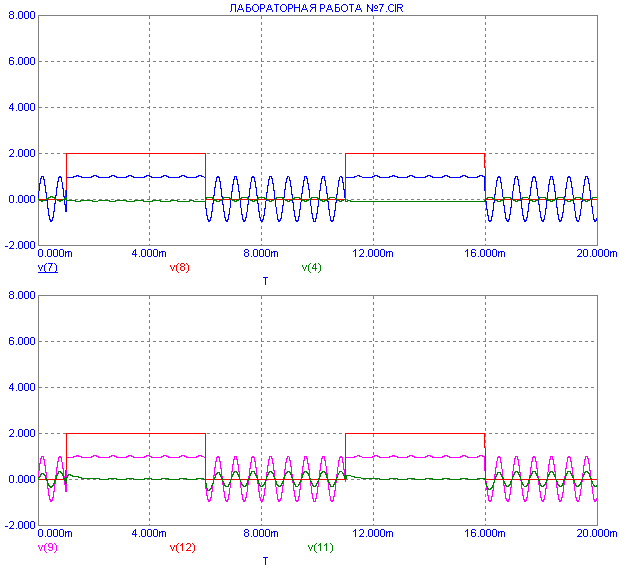Screen dimensions: 626x573
Task: Click the 8.000 y-axis value on top plot
Action: coord(22,16)
